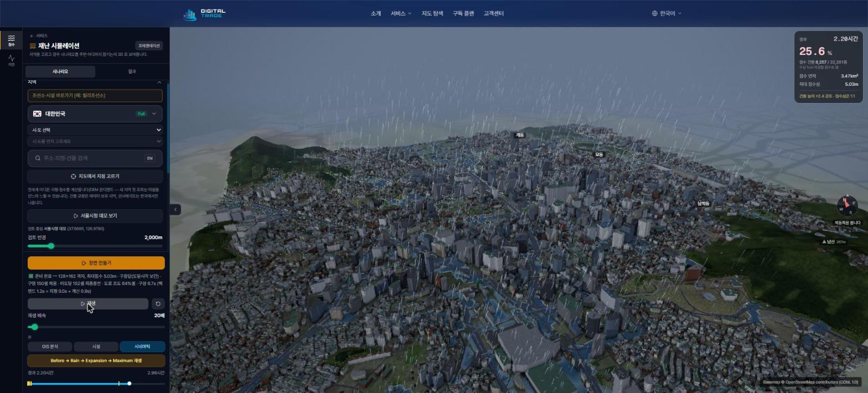
Task: Click the globe language icon
Action: 654,13
